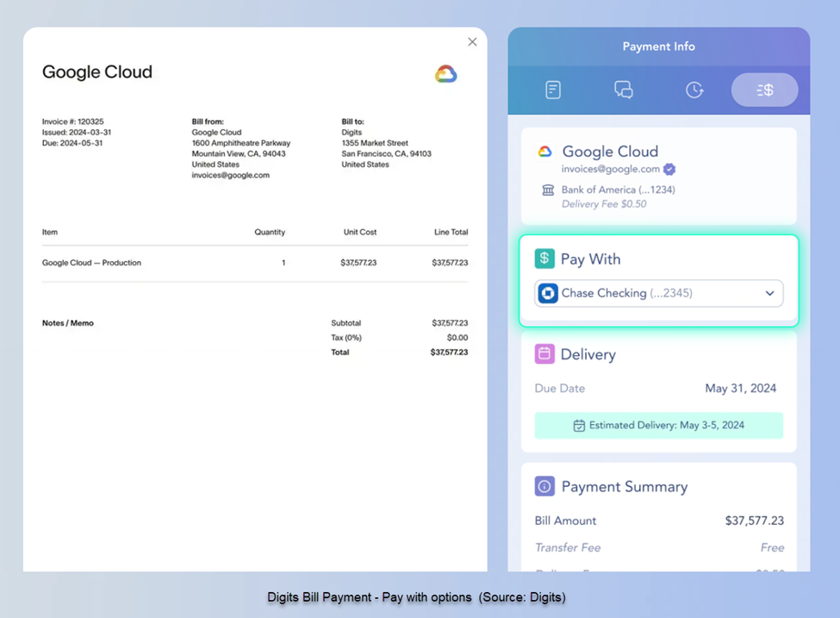Click the Tax amount $0.00
This screenshot has height=618, width=840.
[457, 338]
